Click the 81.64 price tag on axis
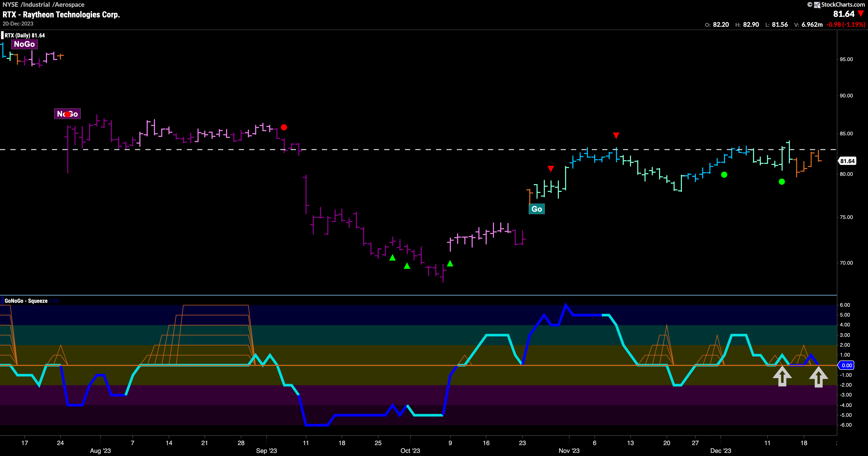Viewport: 868px width, 456px height. coord(847,161)
